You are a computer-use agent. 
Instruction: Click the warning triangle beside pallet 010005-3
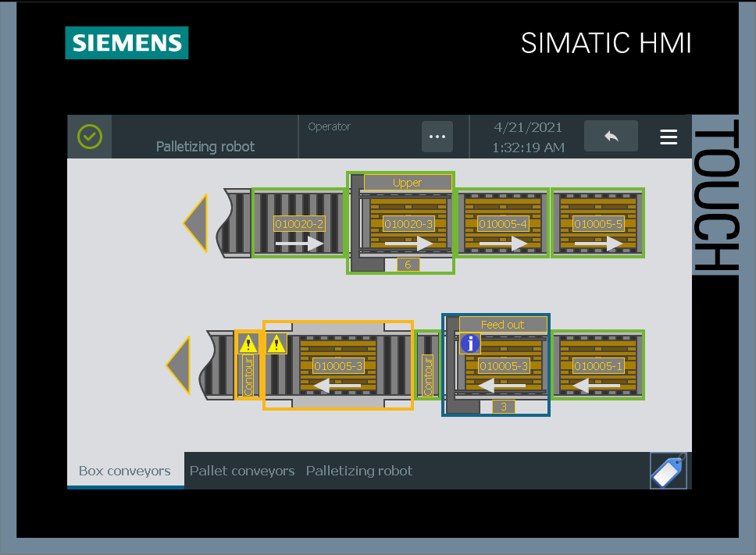click(276, 343)
